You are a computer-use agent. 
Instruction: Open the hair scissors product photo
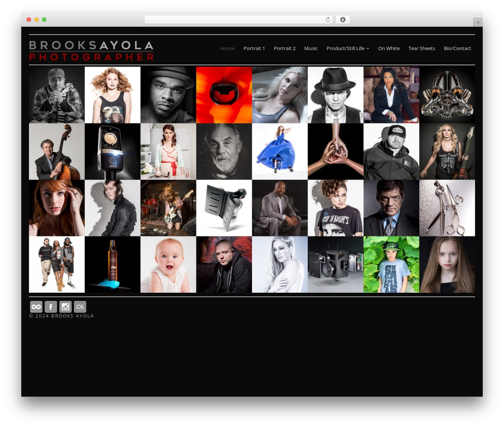(x=447, y=208)
